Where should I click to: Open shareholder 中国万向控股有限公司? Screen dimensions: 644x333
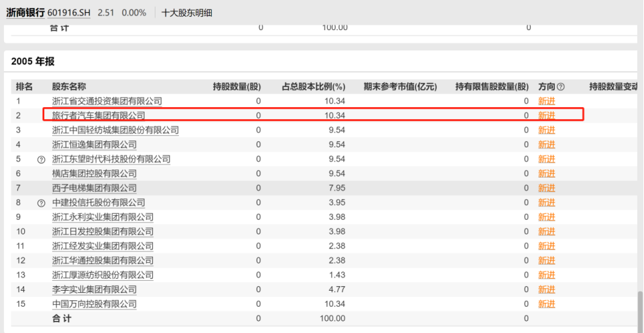coord(94,304)
